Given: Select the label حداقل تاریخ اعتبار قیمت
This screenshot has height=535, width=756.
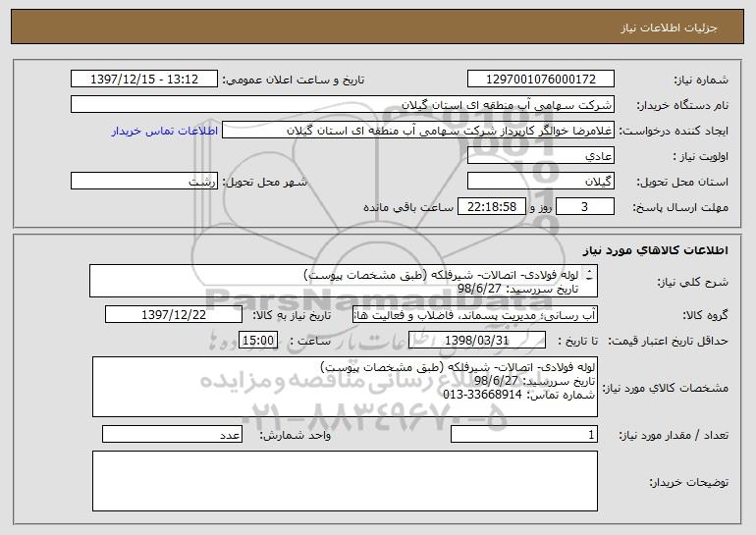Looking at the screenshot, I should pyautogui.click(x=668, y=341).
